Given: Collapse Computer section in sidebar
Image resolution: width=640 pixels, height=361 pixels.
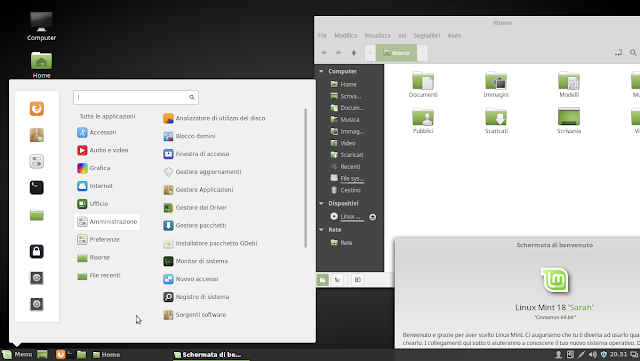Looking at the screenshot, I should [x=321, y=71].
